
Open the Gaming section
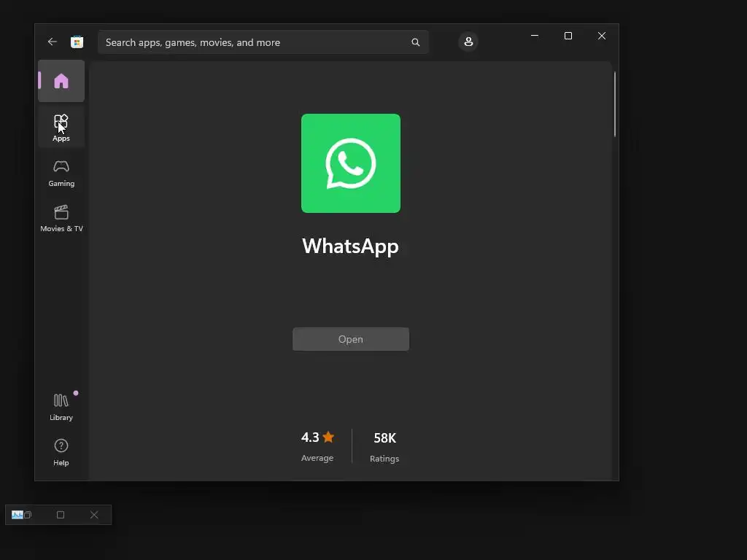(61, 174)
